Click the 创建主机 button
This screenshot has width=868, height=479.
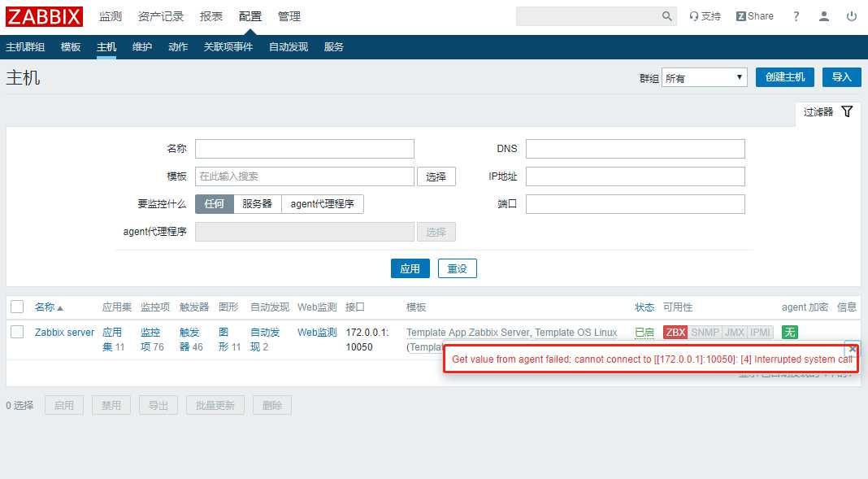click(x=784, y=76)
